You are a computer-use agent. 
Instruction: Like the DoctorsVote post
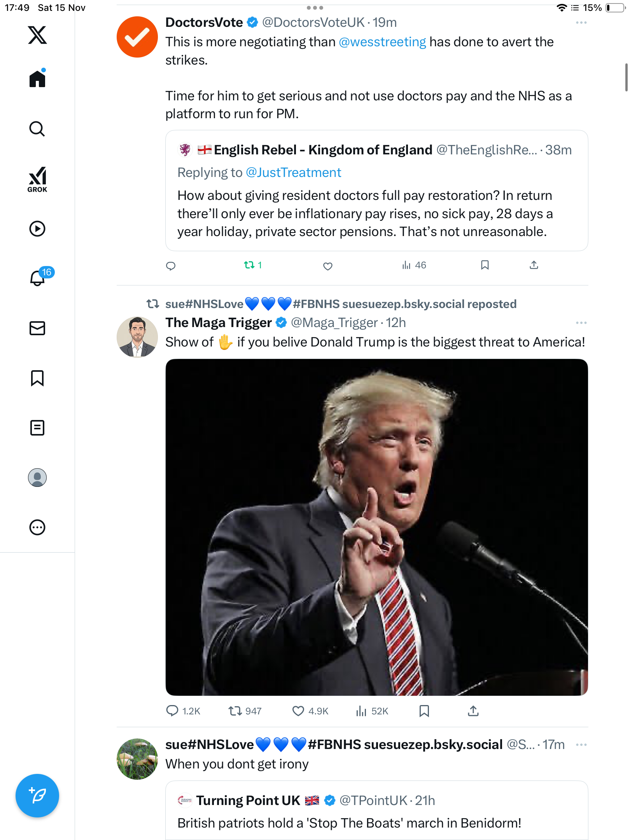click(x=328, y=266)
